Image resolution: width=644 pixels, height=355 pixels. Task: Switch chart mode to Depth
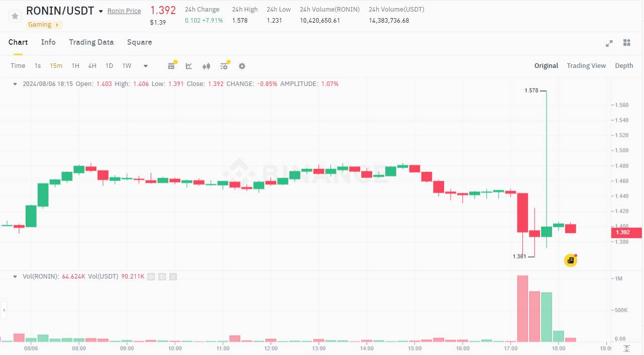click(624, 65)
